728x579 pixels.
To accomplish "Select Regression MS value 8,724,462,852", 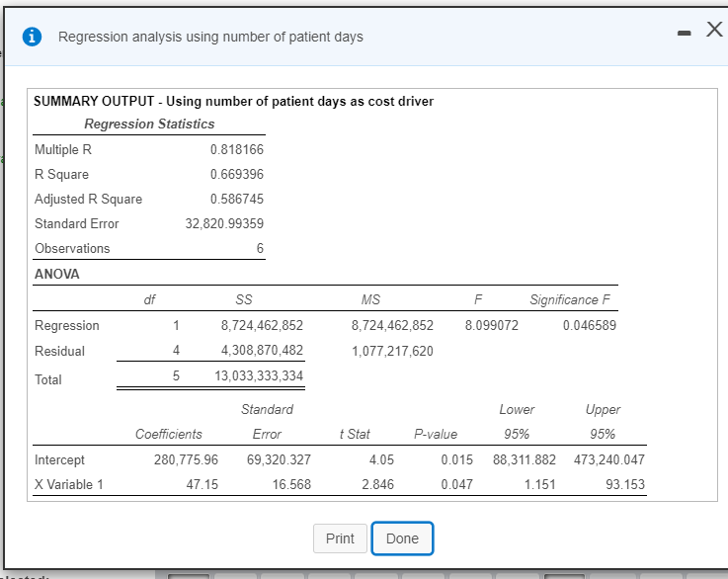I will click(x=392, y=325).
